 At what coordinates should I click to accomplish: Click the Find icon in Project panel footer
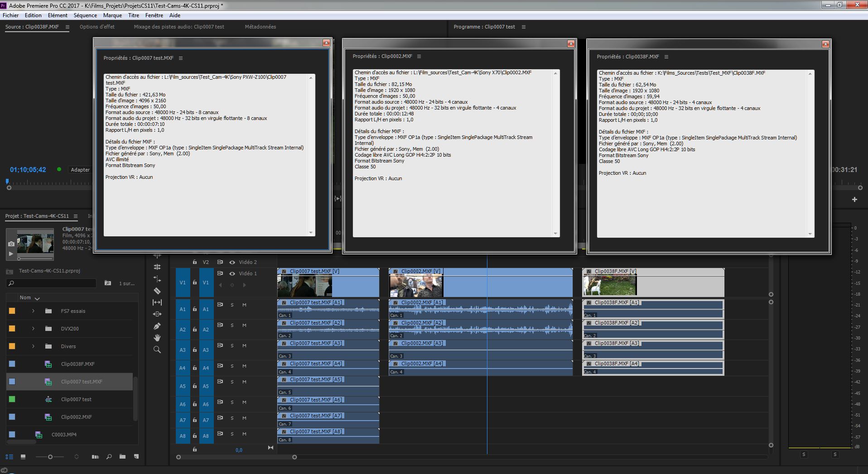tap(109, 457)
